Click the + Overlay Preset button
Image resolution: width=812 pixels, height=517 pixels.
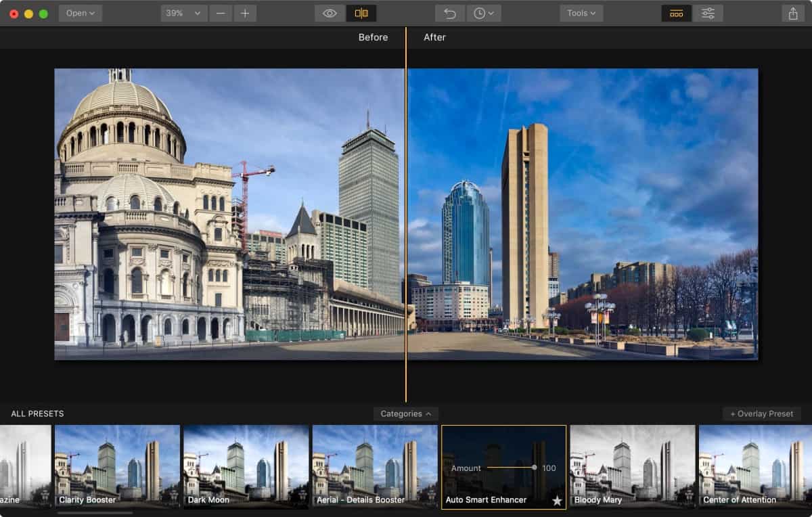coord(762,413)
